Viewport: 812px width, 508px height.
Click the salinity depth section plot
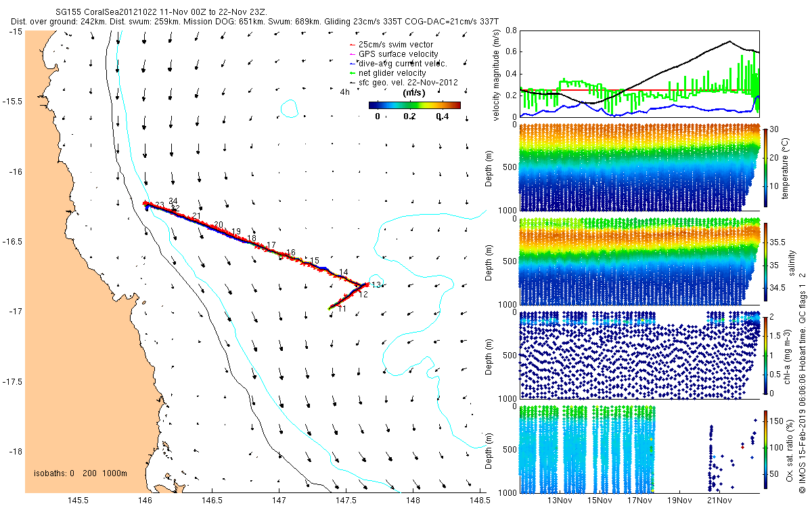pyautogui.click(x=639, y=261)
